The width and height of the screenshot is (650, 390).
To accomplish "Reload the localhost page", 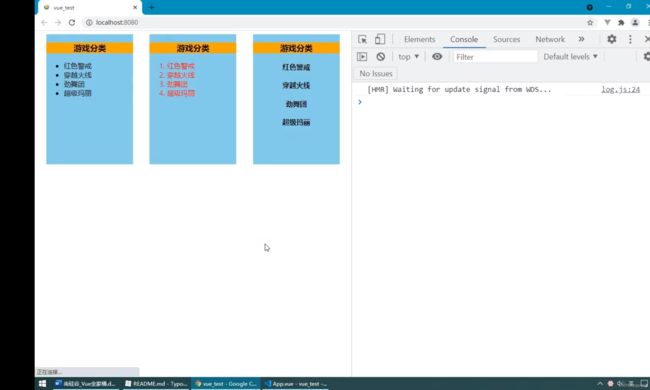I will (x=72, y=22).
